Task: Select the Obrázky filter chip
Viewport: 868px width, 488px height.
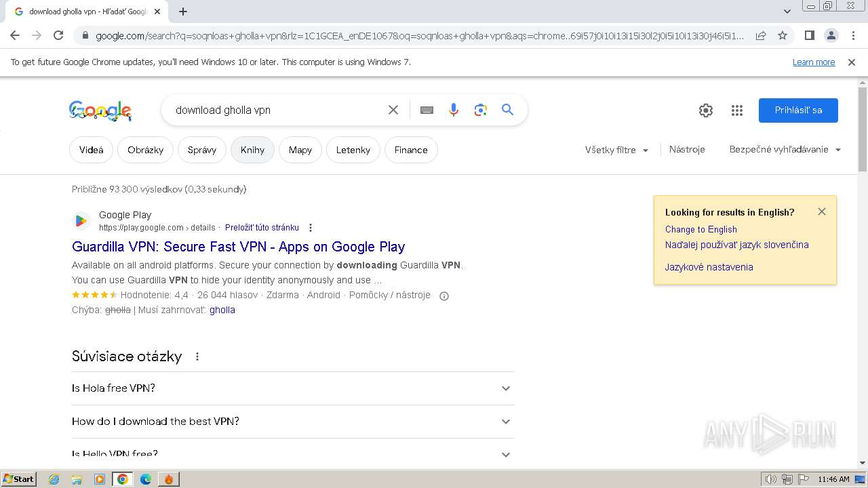Action: tap(145, 150)
